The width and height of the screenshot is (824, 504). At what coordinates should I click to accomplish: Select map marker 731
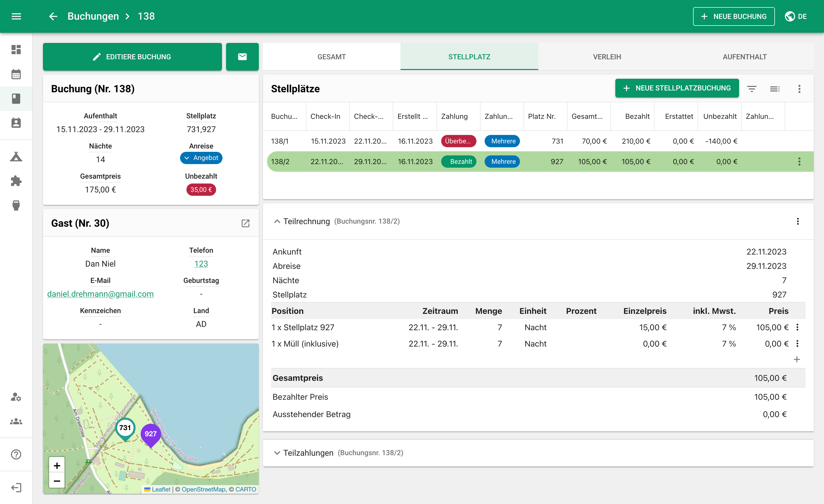point(125,429)
